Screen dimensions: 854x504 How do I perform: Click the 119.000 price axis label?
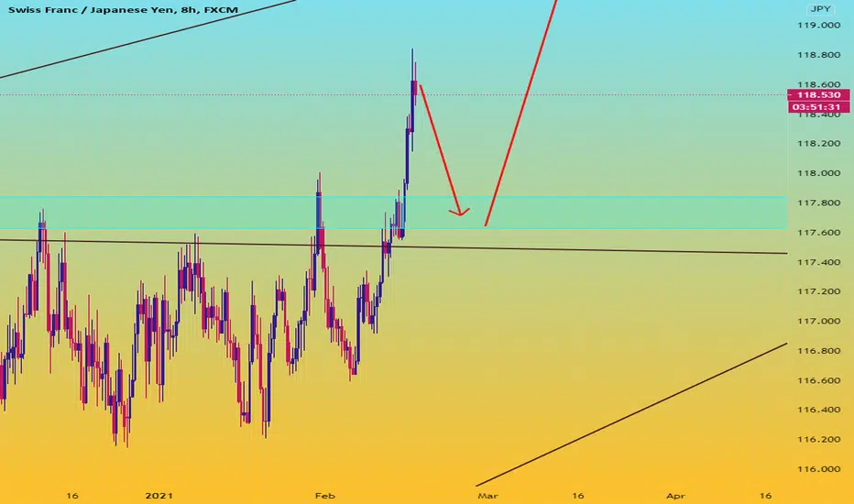pos(818,25)
